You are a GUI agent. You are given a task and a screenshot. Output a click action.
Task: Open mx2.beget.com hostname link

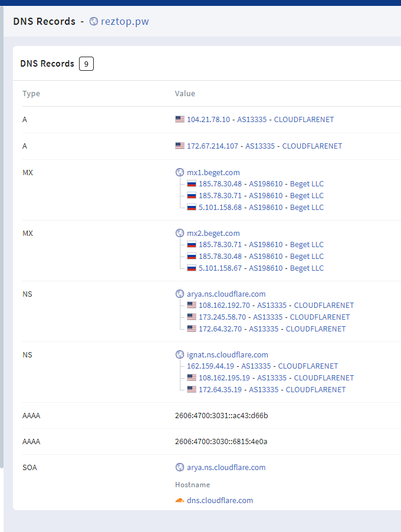click(x=213, y=233)
